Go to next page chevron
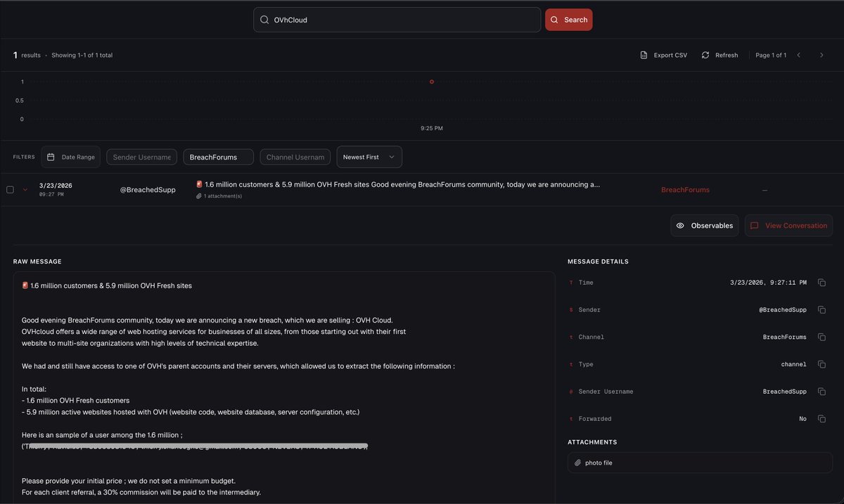The image size is (844, 504). (x=821, y=55)
